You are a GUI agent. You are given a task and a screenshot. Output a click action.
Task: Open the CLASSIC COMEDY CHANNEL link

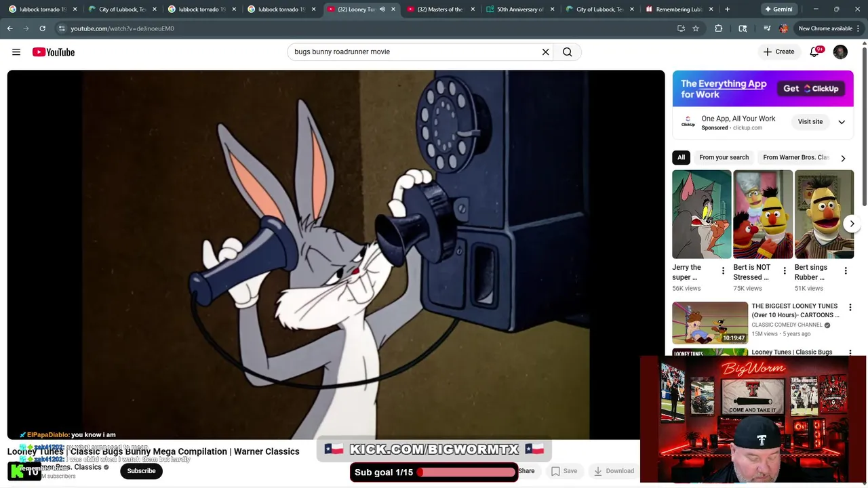[787, 325]
